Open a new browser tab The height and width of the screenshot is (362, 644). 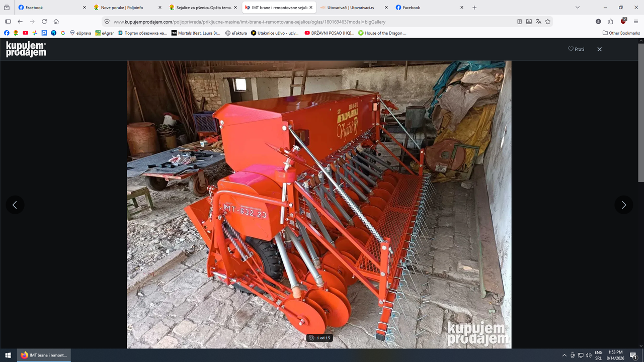pos(474,8)
